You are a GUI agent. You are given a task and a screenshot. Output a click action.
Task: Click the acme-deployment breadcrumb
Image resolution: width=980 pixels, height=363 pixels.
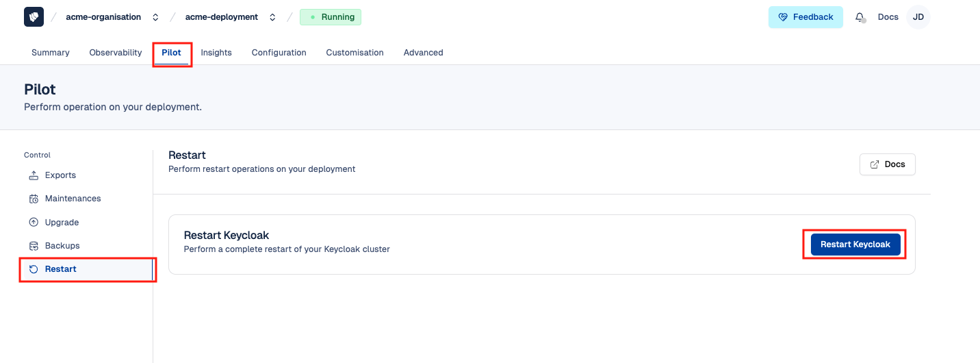click(222, 17)
